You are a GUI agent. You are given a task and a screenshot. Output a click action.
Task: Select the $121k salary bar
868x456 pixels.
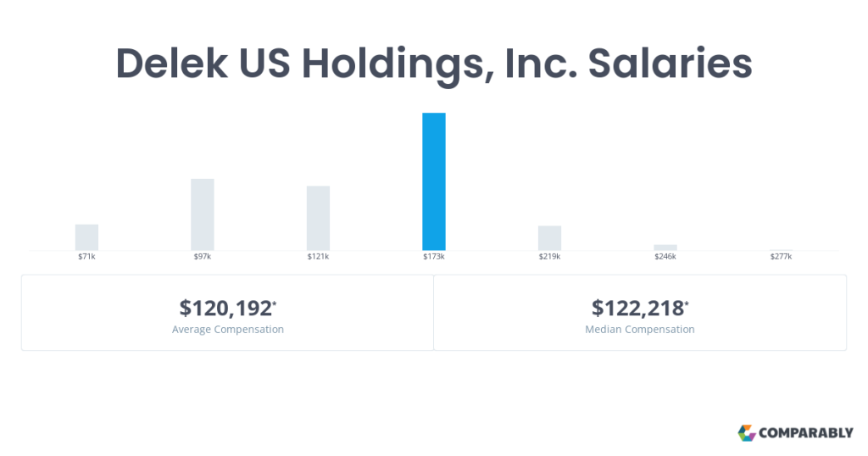click(319, 218)
